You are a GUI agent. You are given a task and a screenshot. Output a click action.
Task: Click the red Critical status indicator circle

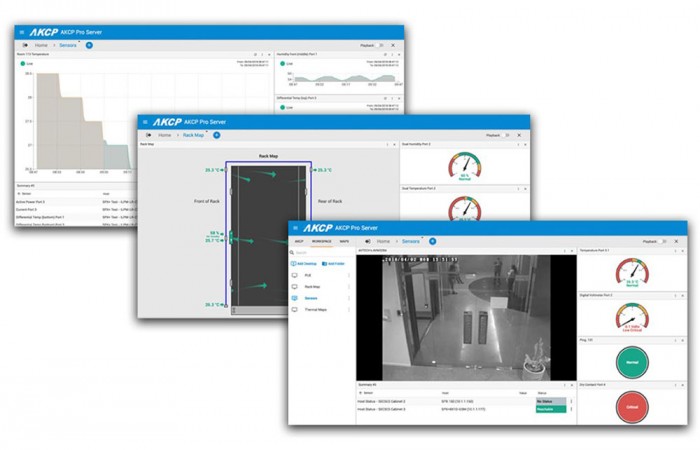tap(630, 408)
